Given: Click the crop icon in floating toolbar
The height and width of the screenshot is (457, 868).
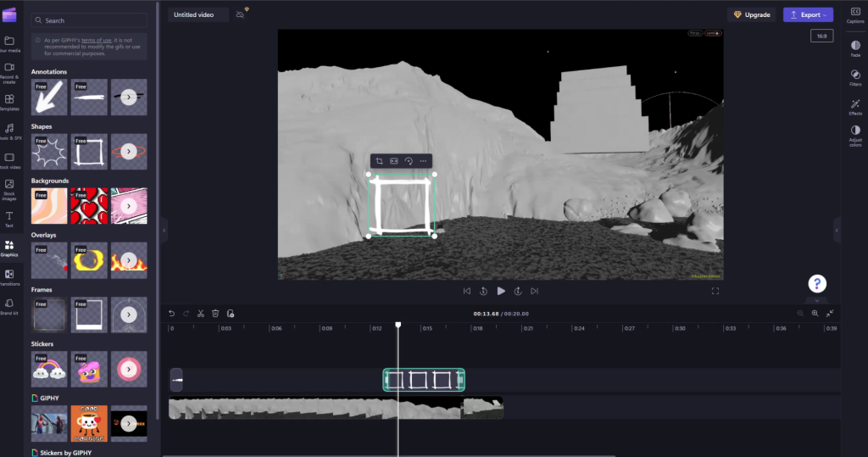Looking at the screenshot, I should point(379,161).
